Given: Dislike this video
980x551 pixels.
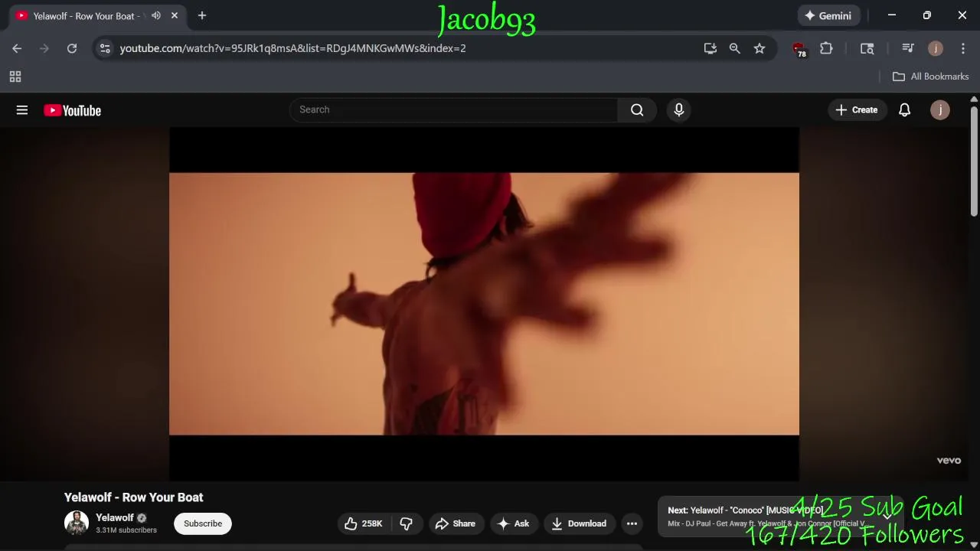Looking at the screenshot, I should click(407, 523).
